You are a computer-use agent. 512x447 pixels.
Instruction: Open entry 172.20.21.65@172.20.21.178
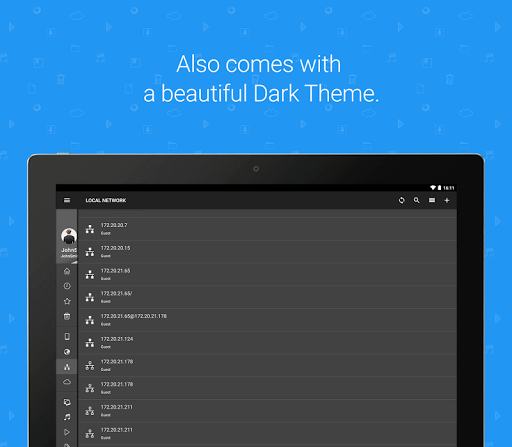point(267,320)
